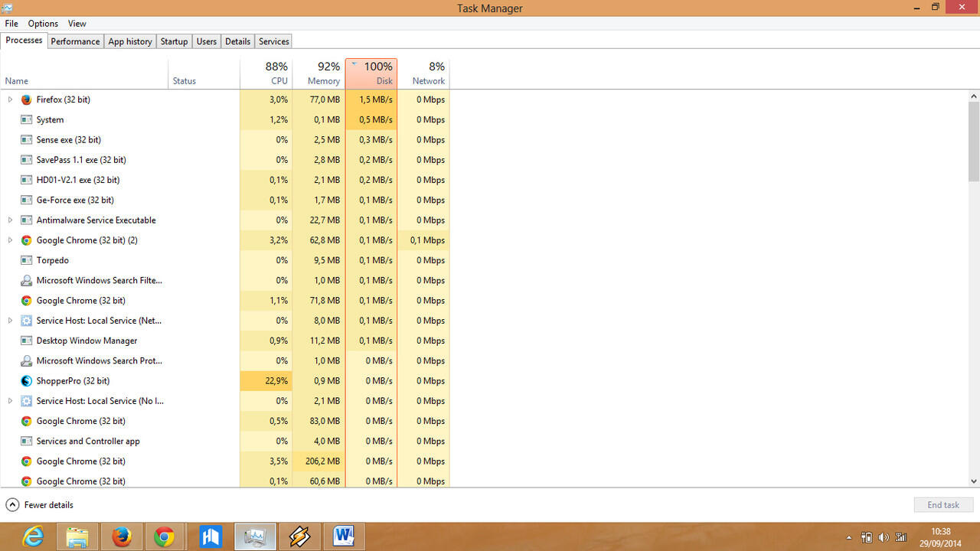
Task: Expand the Firefox (32 bit) process group
Action: click(10, 99)
